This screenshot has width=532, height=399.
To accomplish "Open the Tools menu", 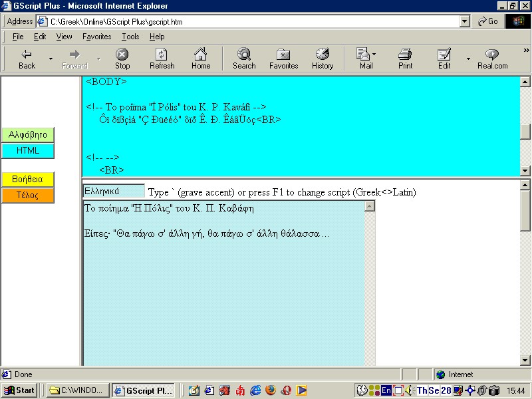I will click(x=130, y=37).
